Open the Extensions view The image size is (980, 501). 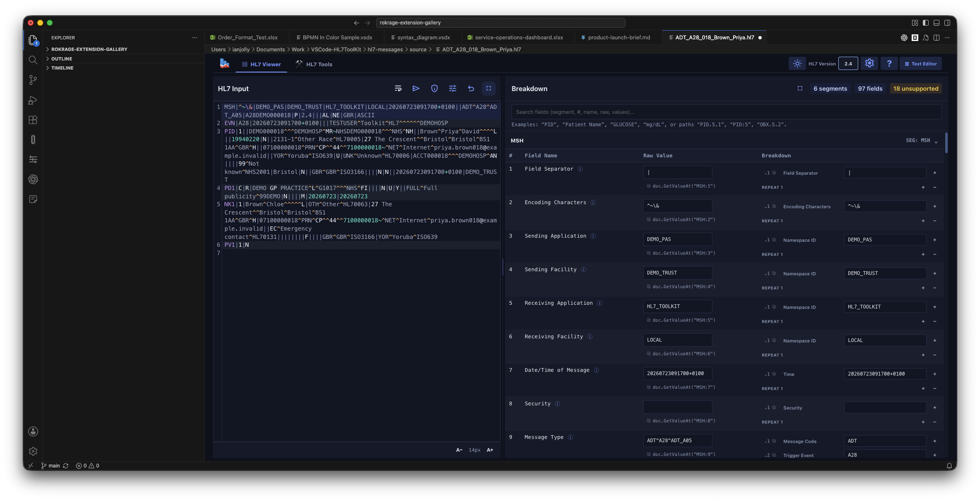pos(33,120)
